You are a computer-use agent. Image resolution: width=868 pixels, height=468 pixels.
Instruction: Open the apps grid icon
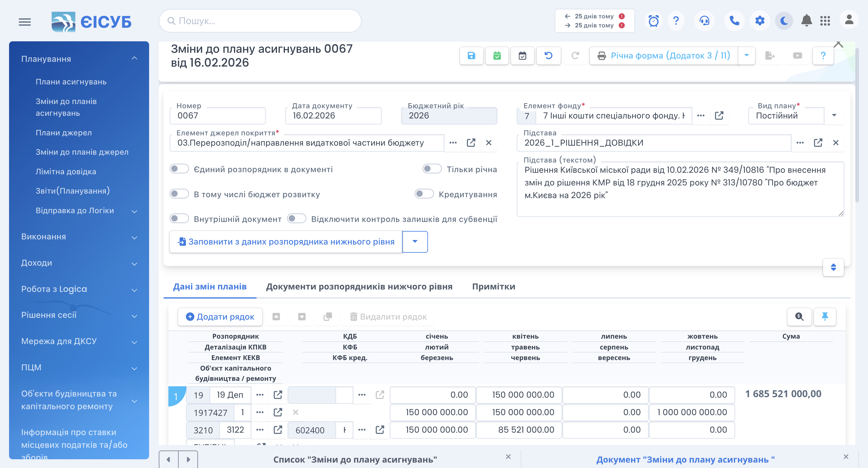point(825,21)
